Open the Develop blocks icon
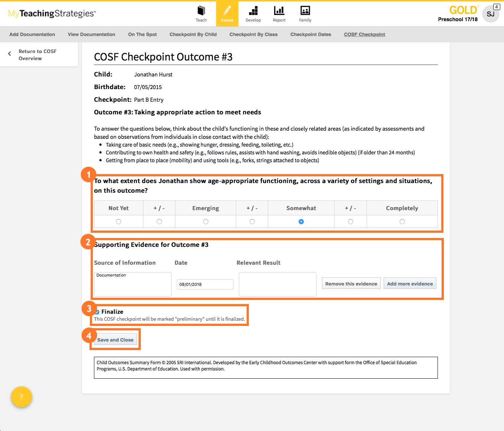Viewport: 504px width, 431px height. click(253, 11)
